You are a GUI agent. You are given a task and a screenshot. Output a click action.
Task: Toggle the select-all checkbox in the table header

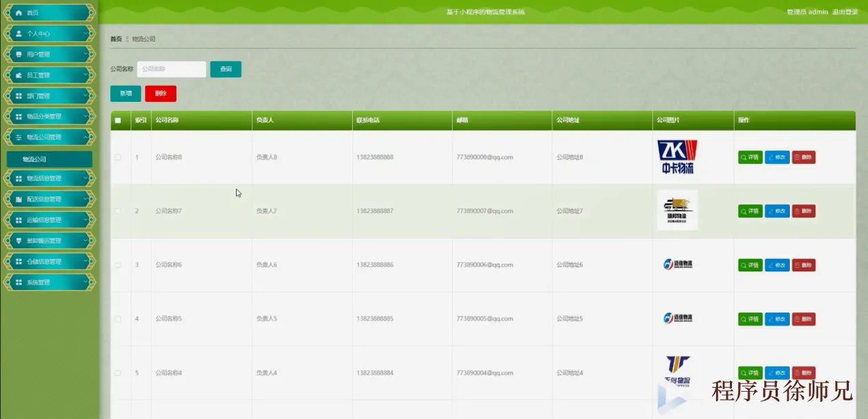pos(118,120)
